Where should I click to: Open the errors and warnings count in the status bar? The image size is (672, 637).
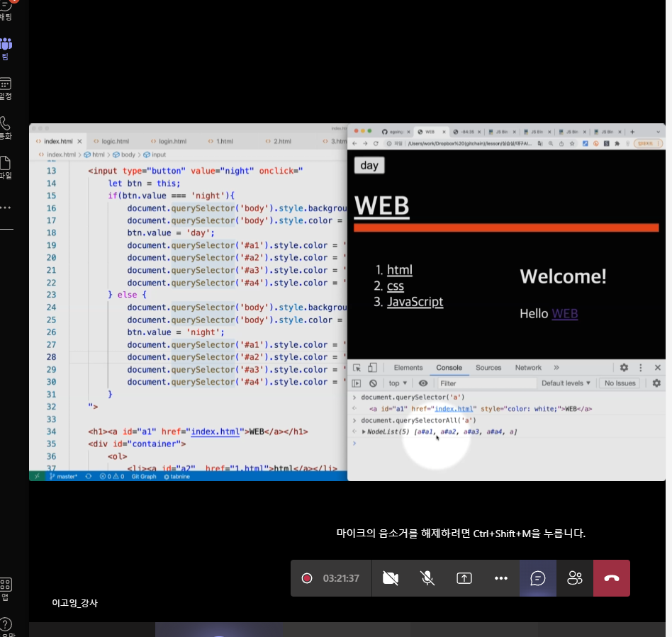[112, 476]
